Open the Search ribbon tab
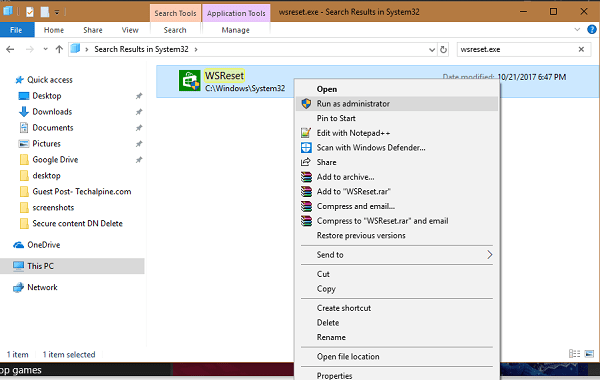 175,30
